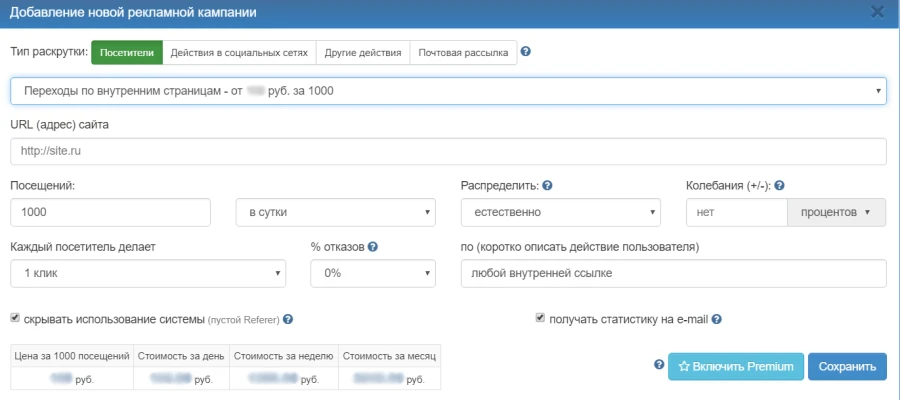
Task: Open the естественно distribution dropdown
Action: coord(560,213)
